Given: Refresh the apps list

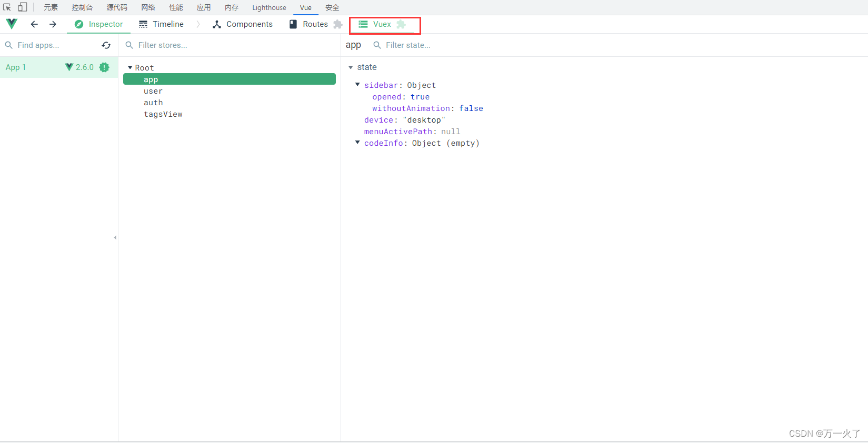Looking at the screenshot, I should (106, 45).
